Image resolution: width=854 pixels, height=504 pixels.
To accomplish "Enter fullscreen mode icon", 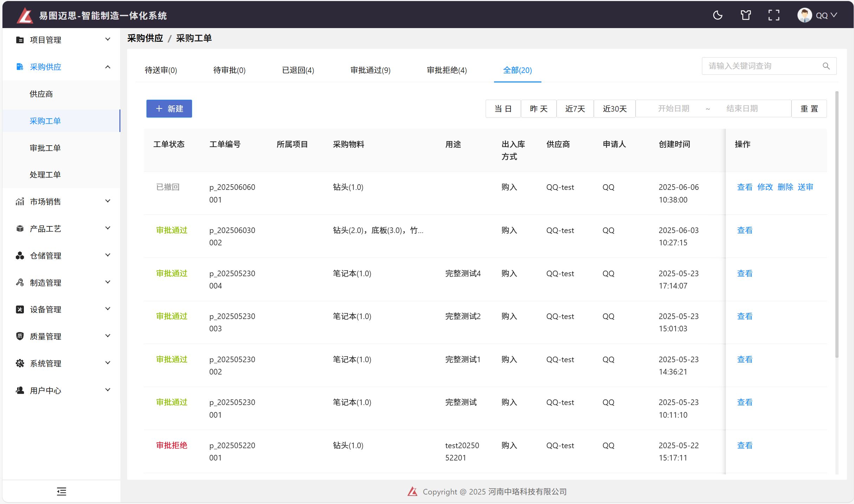I will point(774,15).
